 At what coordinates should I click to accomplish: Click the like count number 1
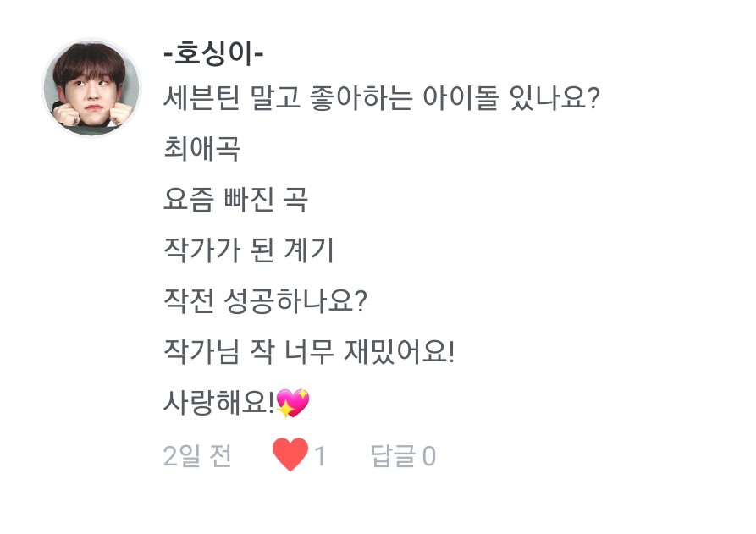320,456
